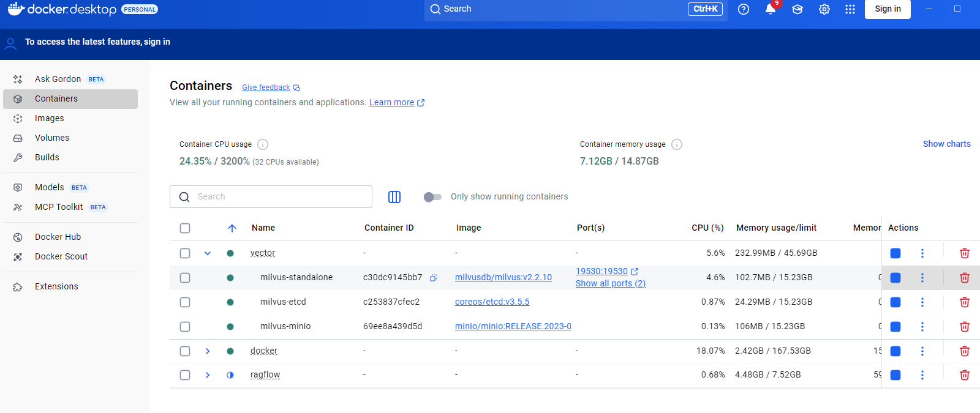Image resolution: width=980 pixels, height=413 pixels.
Task: Click the Give feedback link
Action: pyautogui.click(x=266, y=87)
